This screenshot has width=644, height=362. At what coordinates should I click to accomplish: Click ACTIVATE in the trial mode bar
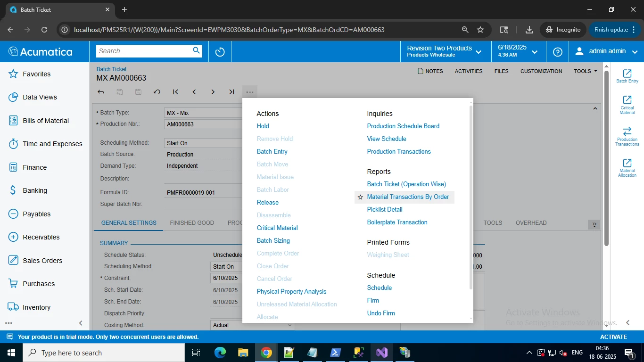[613, 337]
